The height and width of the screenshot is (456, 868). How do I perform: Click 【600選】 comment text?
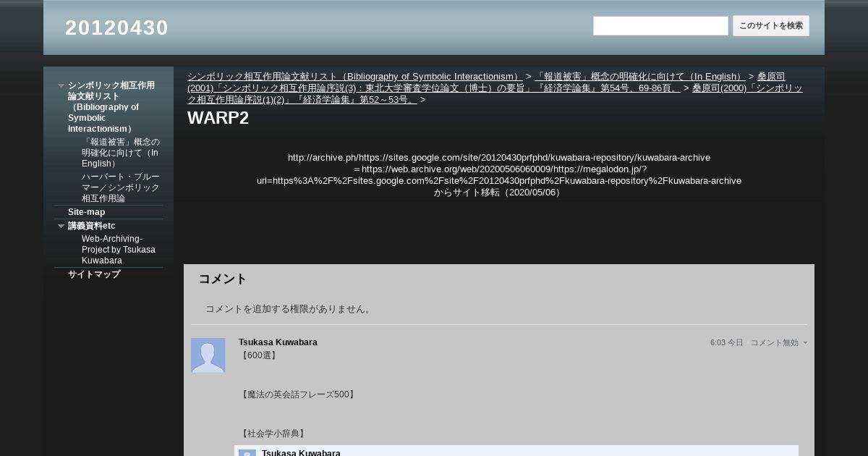tap(258, 355)
